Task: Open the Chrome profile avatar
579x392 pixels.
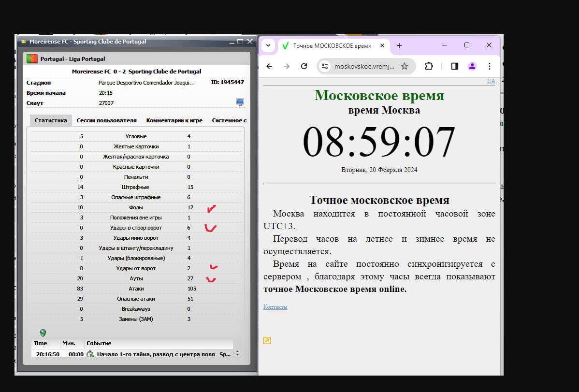Action: 472,66
